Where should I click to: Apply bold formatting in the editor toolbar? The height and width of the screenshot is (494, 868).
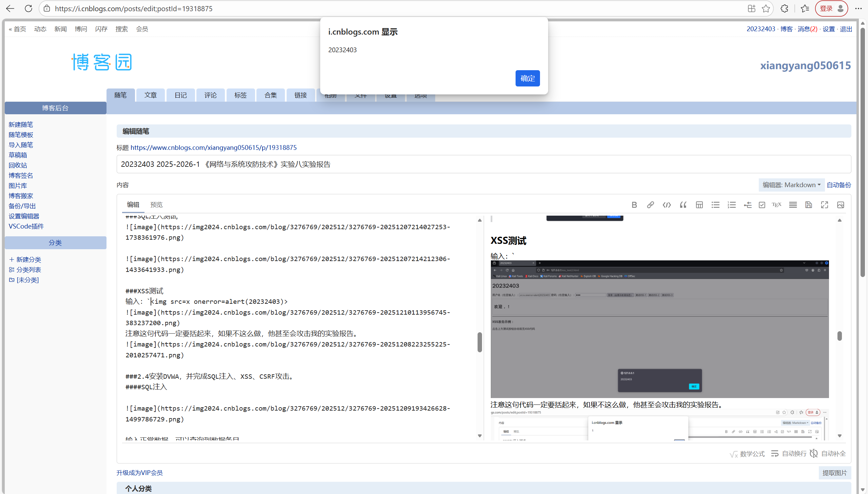click(634, 205)
